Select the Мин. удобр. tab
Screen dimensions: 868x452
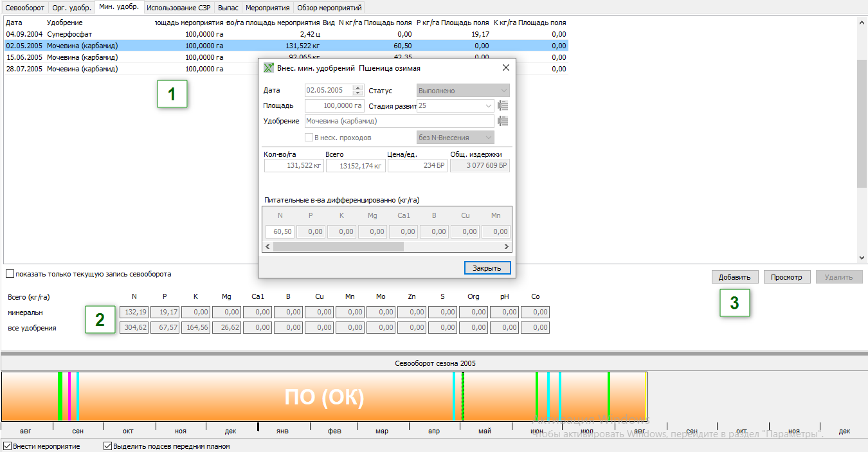tap(119, 7)
